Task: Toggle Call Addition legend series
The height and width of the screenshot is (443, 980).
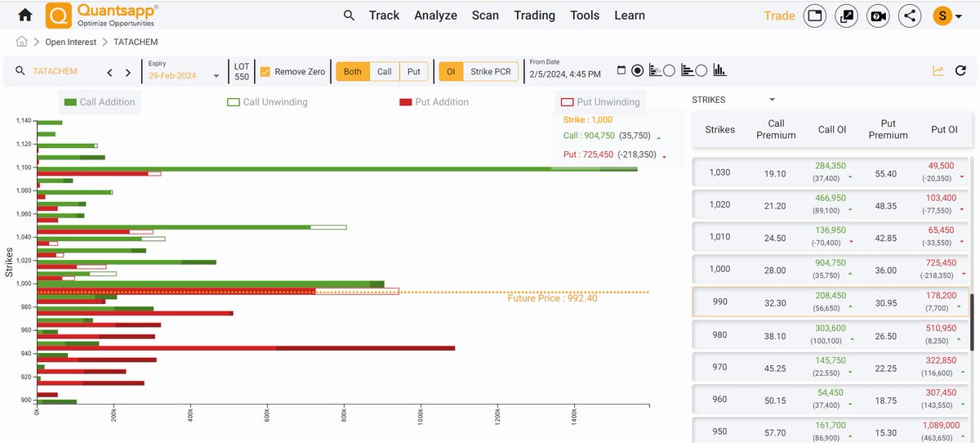Action: pyautogui.click(x=100, y=102)
